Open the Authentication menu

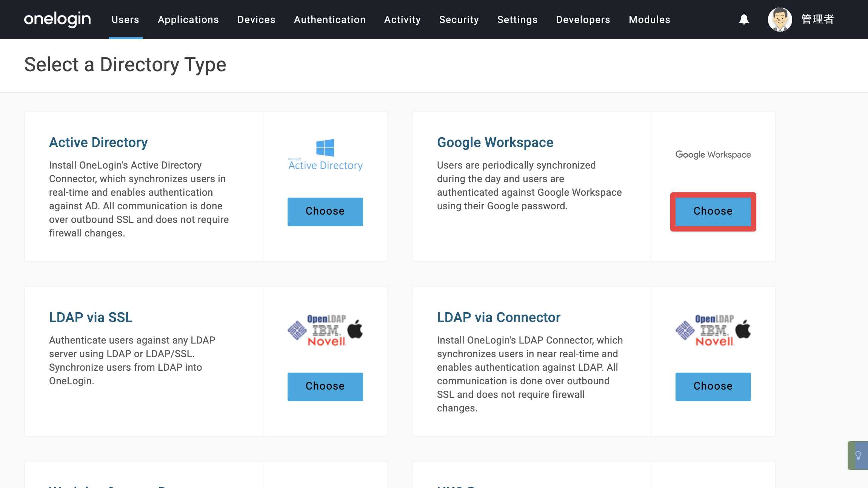point(330,20)
